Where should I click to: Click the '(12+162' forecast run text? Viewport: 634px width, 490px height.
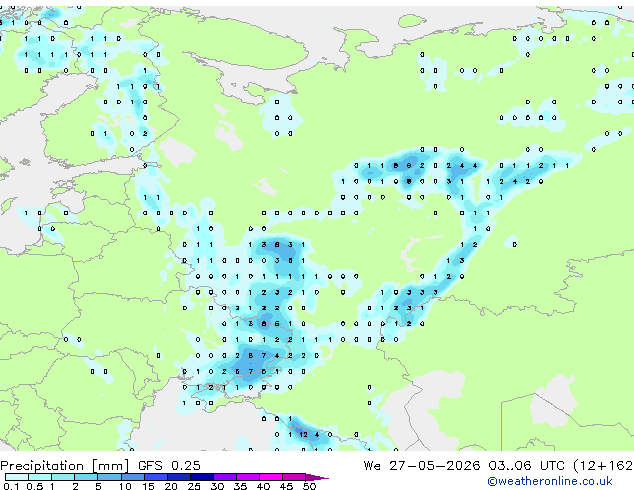click(x=603, y=466)
